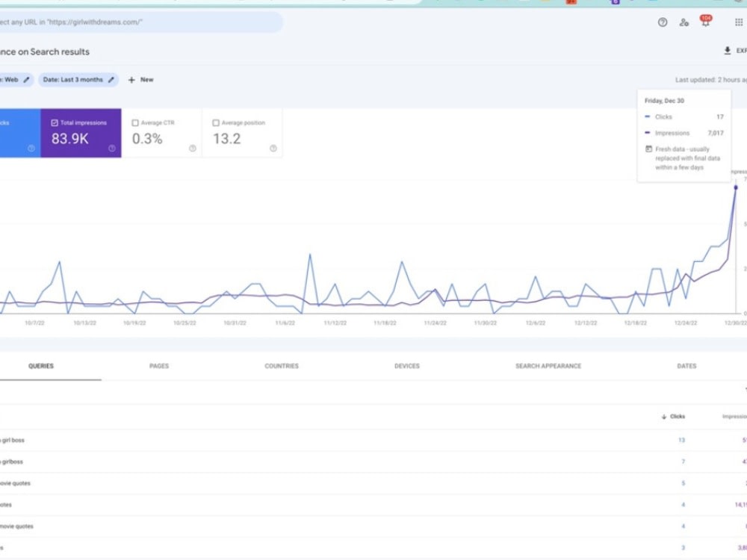Switch to the Pages tab
This screenshot has width=747, height=560.
pyautogui.click(x=159, y=366)
